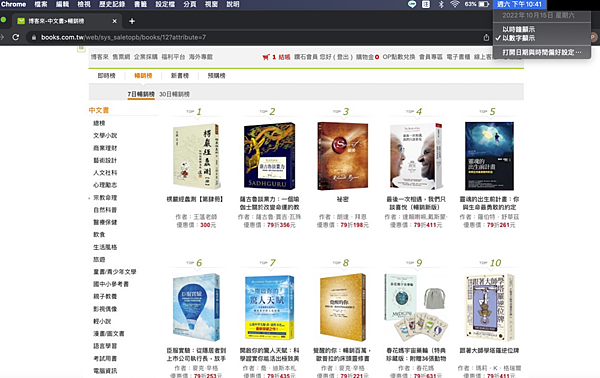Open the TOP 9 oracle card set image
This screenshot has width=600, height=378.
pos(416,307)
